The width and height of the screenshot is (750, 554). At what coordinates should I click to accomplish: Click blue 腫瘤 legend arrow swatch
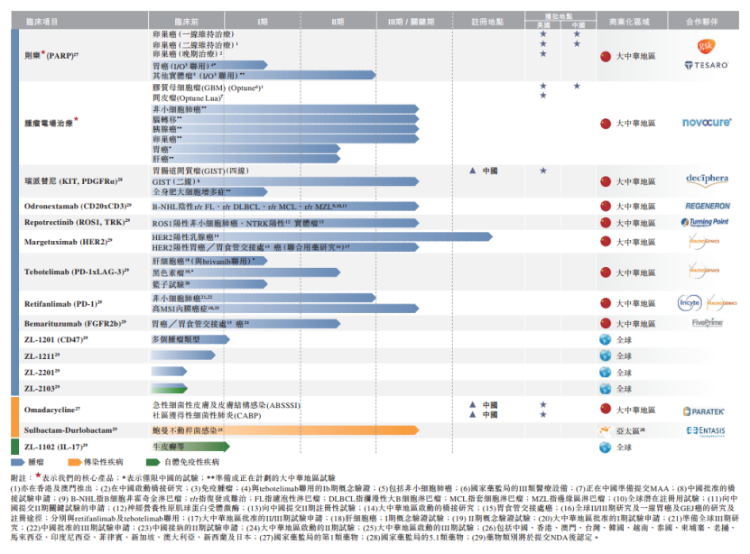18,462
